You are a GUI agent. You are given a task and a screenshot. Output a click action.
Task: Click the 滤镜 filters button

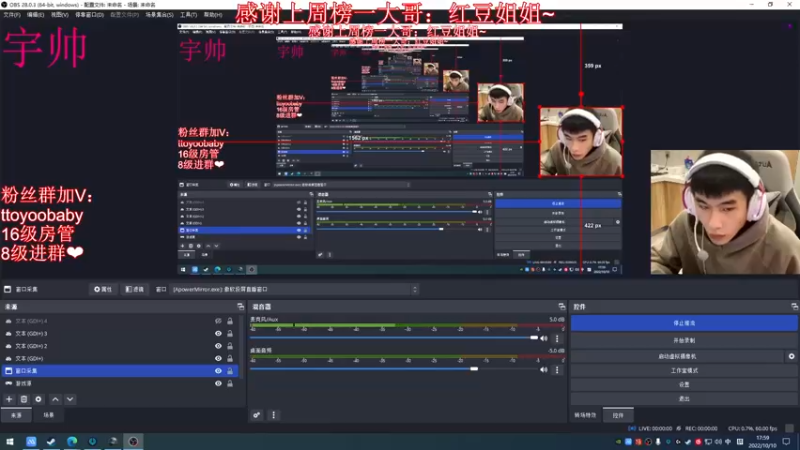coord(135,289)
